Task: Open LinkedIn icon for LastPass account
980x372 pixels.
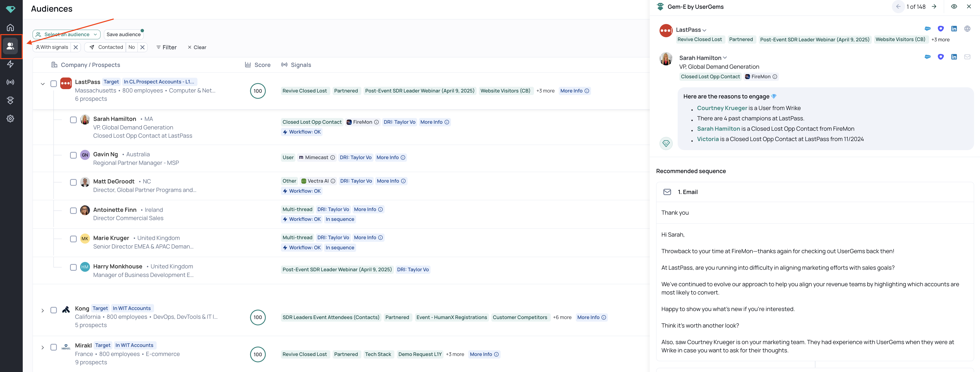Action: (954, 28)
